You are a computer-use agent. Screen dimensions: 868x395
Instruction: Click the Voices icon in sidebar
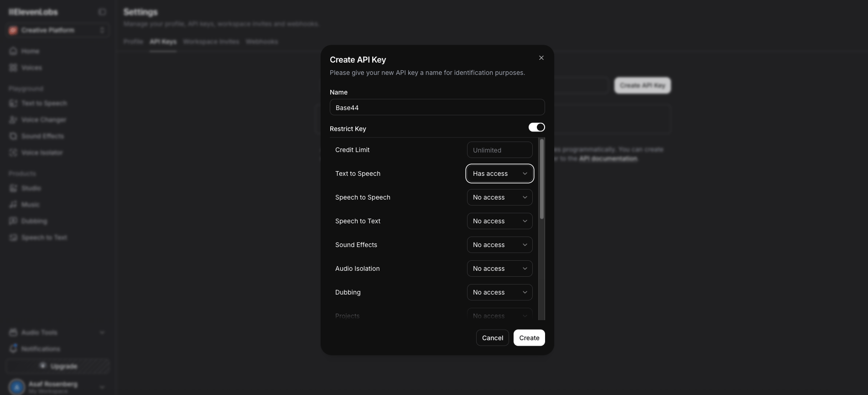(13, 68)
